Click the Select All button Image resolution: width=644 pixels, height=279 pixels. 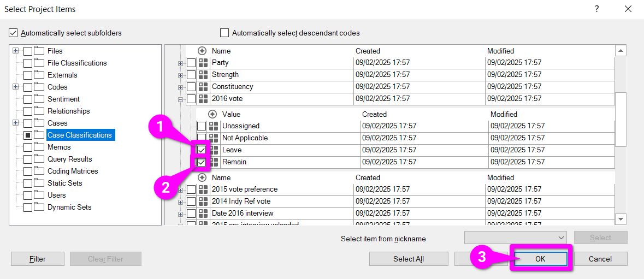tap(408, 259)
